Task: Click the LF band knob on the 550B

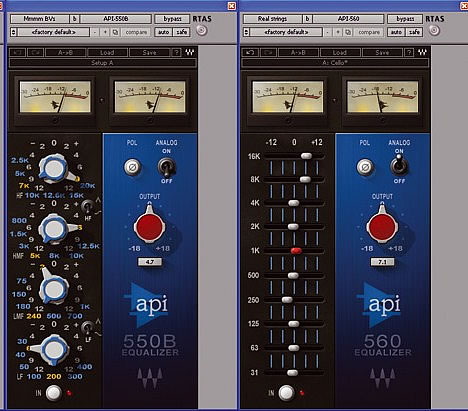Action: pos(53,349)
